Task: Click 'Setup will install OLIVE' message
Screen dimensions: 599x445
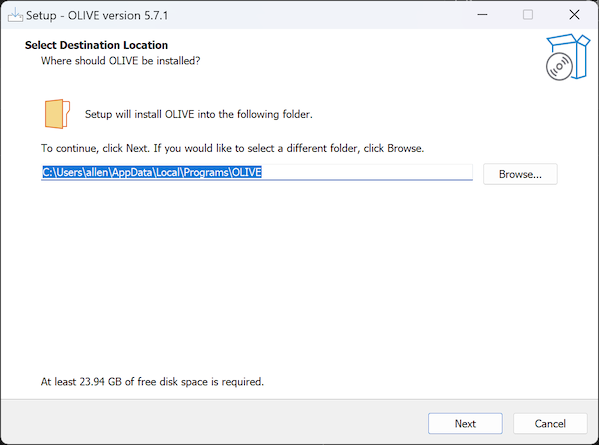Action: coord(199,114)
